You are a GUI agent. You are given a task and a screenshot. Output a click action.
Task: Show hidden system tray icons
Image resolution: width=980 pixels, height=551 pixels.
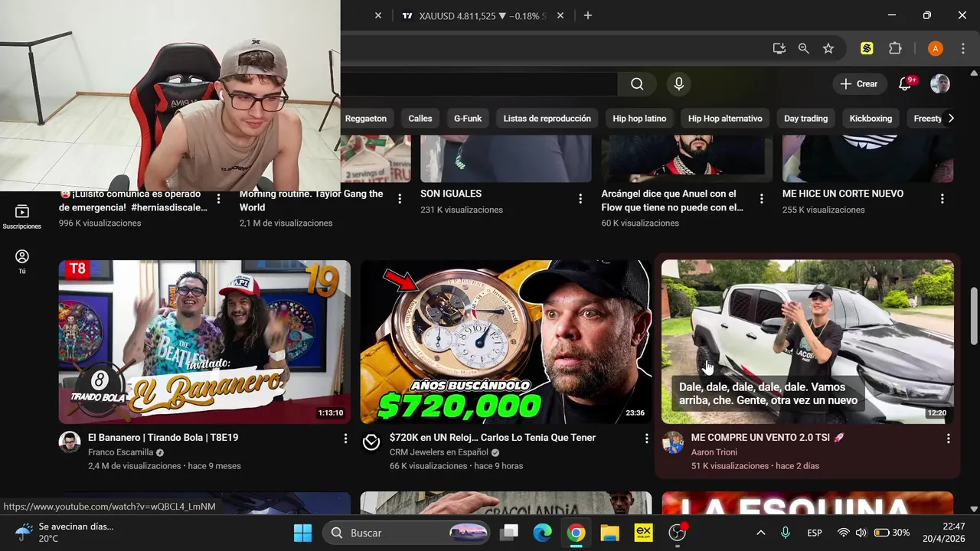(x=760, y=533)
